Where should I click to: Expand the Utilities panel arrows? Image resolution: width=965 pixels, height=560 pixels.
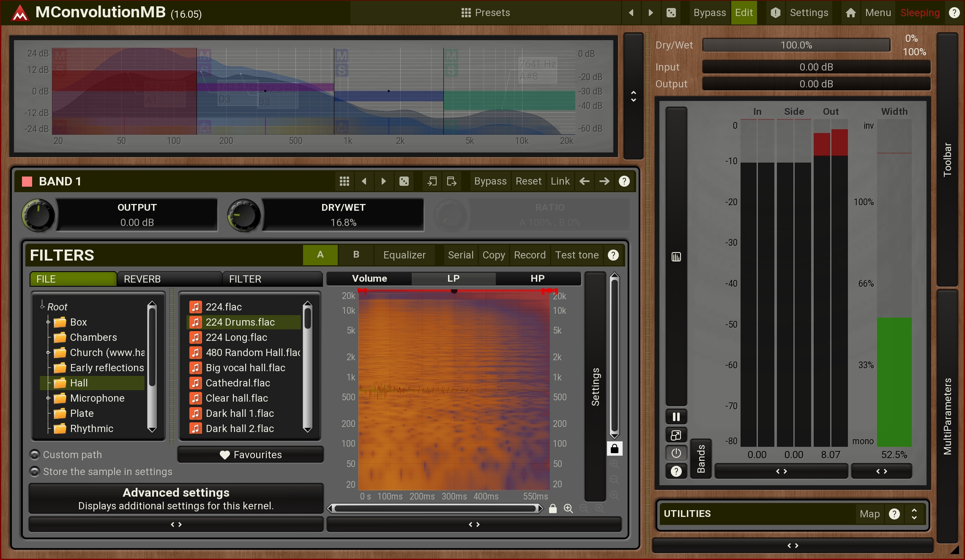click(914, 514)
